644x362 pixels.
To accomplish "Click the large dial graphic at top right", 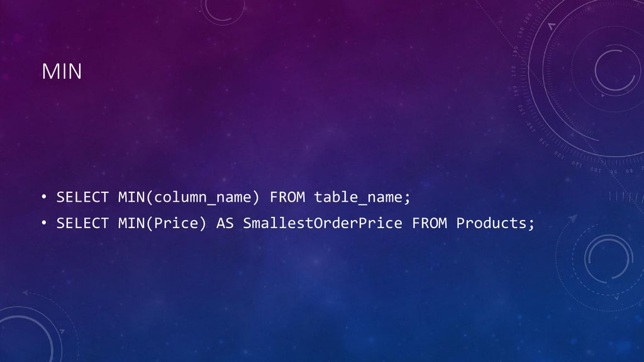I will [583, 82].
